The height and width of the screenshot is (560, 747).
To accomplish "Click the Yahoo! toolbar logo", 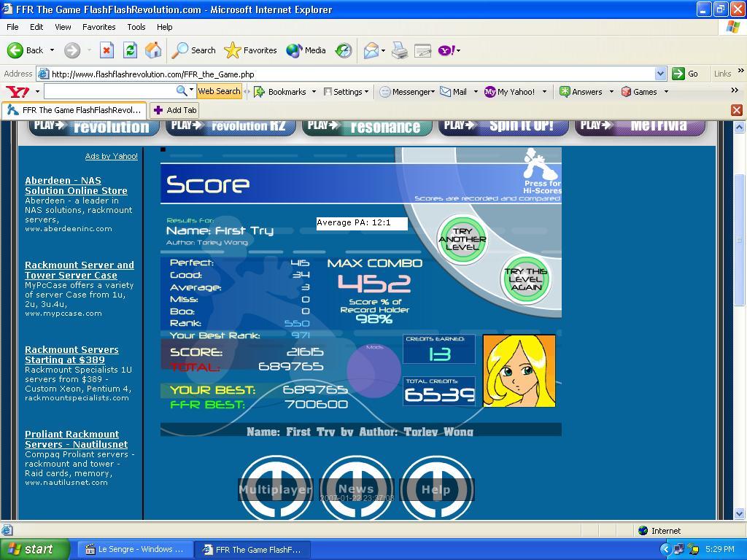I will click(x=18, y=91).
